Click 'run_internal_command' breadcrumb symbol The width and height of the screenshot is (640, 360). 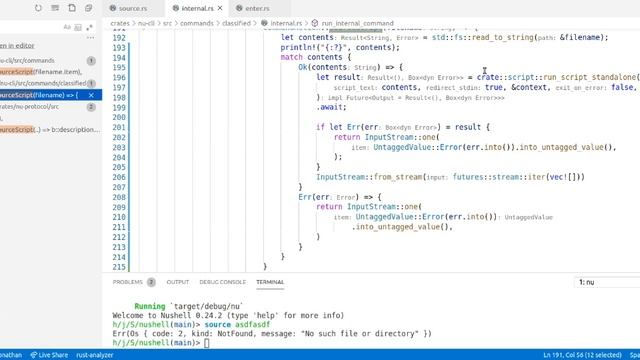click(358, 23)
